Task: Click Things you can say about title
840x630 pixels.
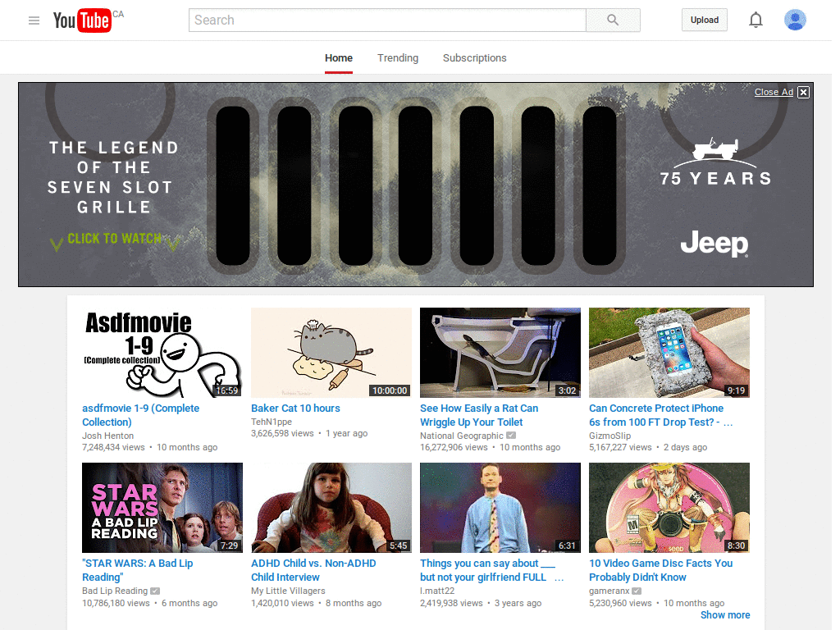Action: point(492,571)
